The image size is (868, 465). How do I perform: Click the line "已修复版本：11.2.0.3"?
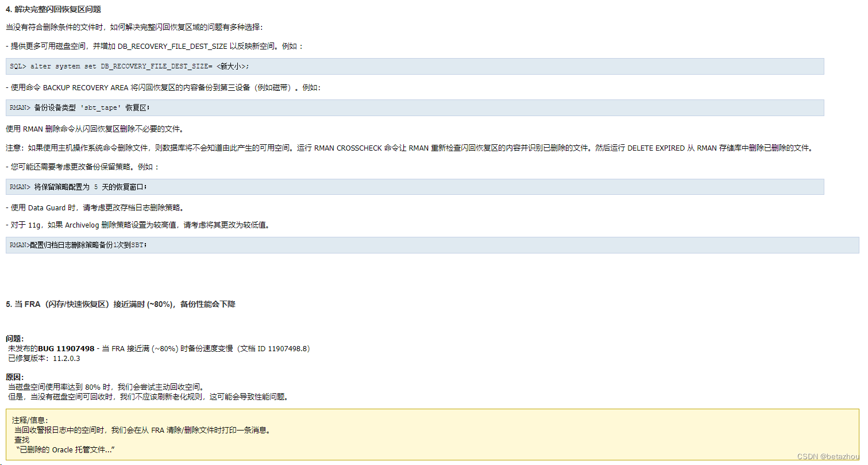pos(44,358)
